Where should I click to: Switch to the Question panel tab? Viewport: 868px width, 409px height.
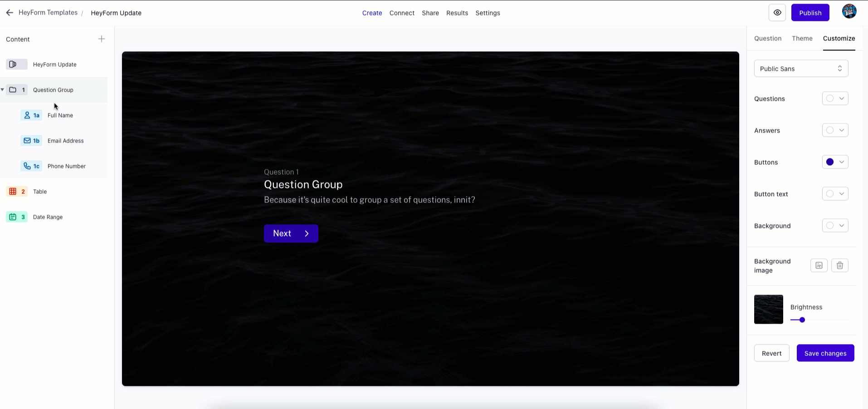[768, 39]
